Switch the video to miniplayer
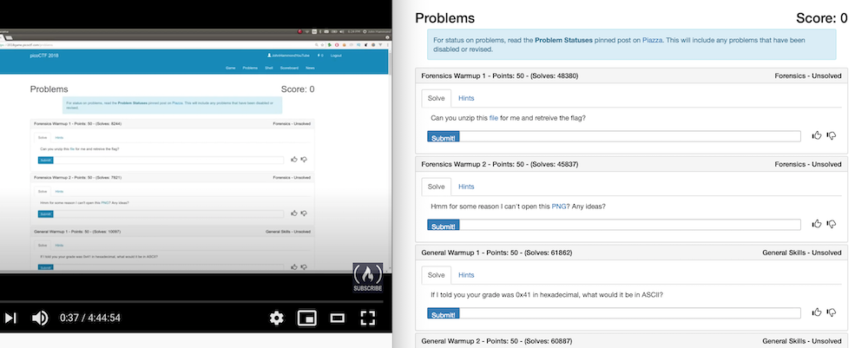The width and height of the screenshot is (868, 348). tap(306, 318)
